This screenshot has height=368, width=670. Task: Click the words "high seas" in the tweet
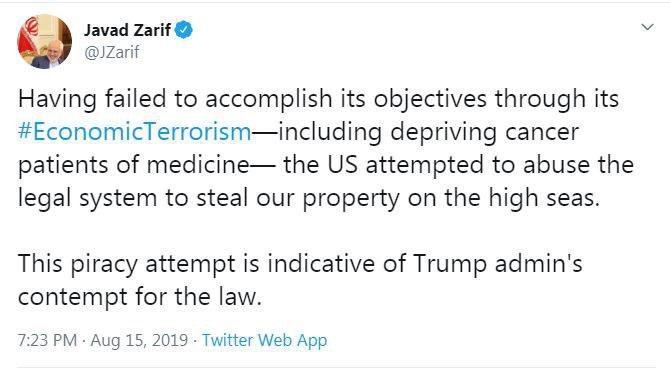coord(544,198)
